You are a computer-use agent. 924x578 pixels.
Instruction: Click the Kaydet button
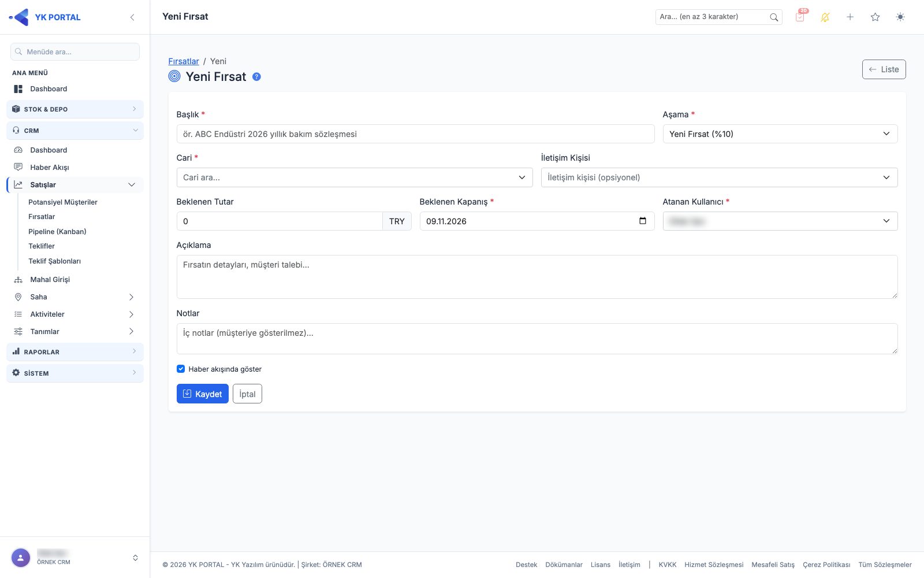203,394
